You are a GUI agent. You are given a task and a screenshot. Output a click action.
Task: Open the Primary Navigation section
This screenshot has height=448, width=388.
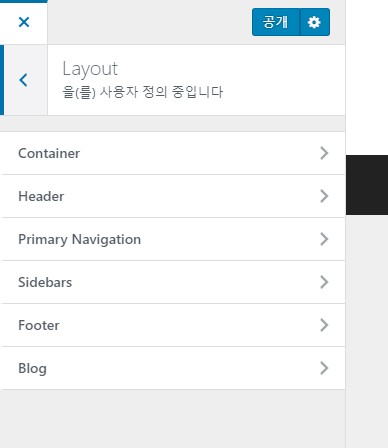[173, 239]
